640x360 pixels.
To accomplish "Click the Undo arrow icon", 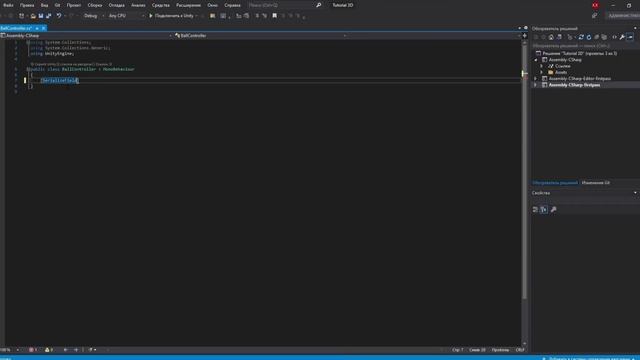I will pyautogui.click(x=59, y=16).
